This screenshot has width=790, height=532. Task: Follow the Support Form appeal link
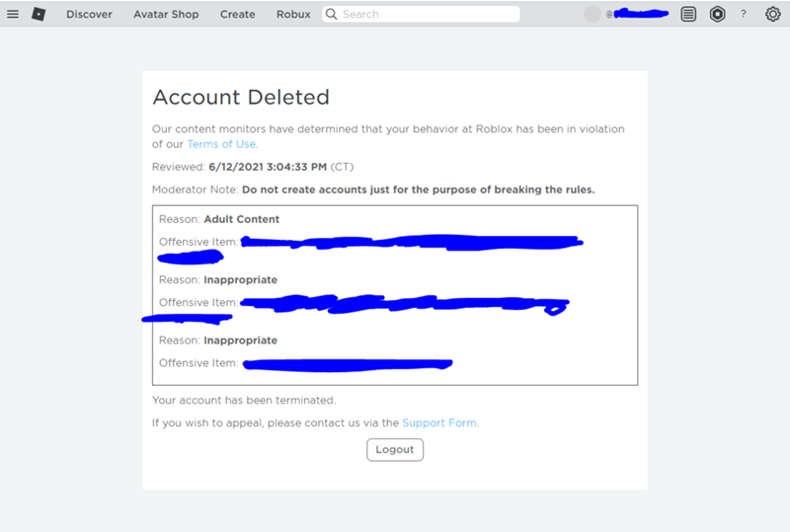click(x=439, y=422)
